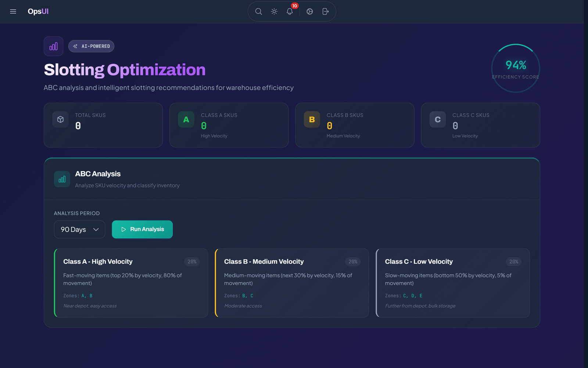Click the 'Zones: A, B' text

[78, 296]
